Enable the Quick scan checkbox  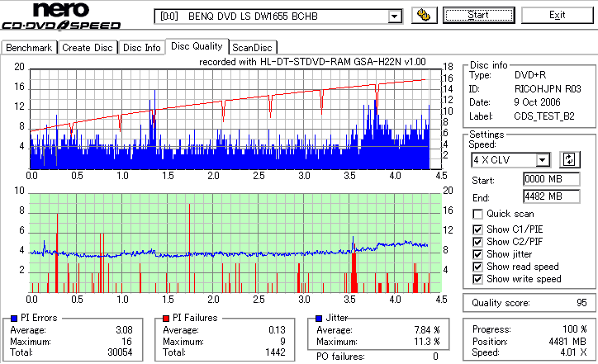[477, 214]
